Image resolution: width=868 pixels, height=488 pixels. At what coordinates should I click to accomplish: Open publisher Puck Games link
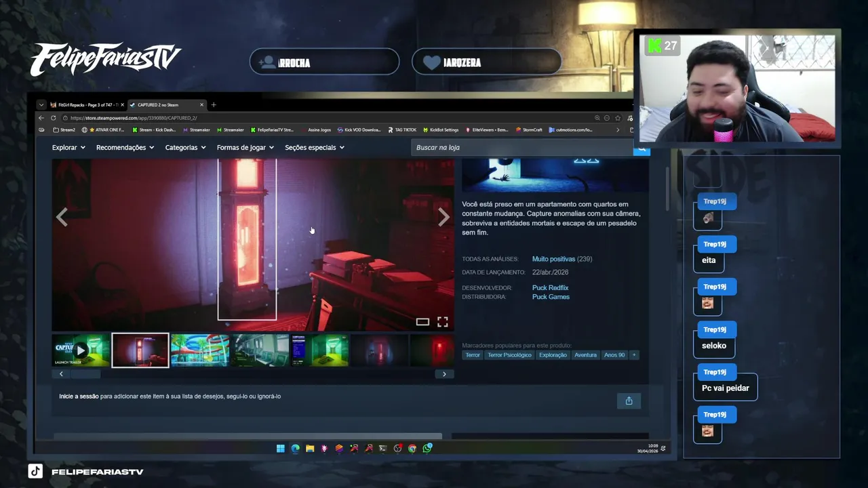(x=551, y=297)
